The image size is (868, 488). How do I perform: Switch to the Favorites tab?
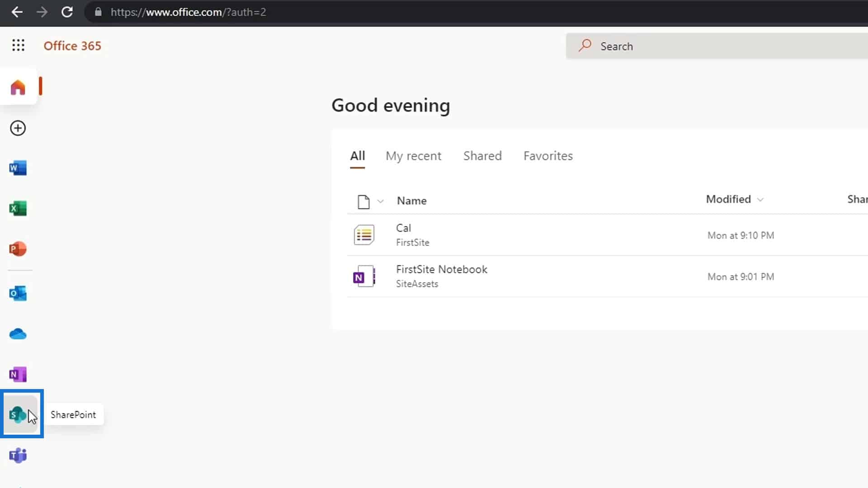pos(548,156)
